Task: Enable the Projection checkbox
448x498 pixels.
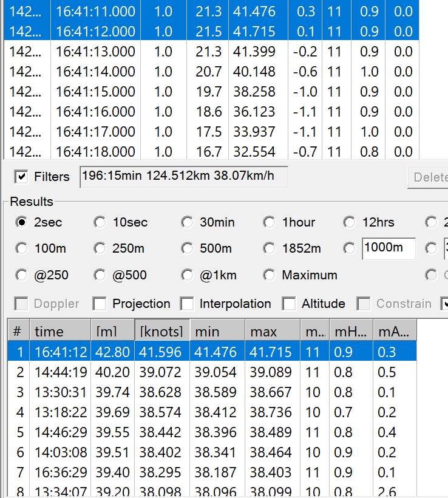Action: 101,304
